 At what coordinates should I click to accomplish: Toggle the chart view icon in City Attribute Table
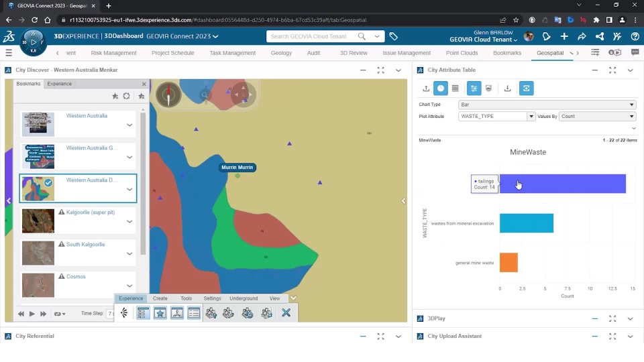[x=440, y=88]
